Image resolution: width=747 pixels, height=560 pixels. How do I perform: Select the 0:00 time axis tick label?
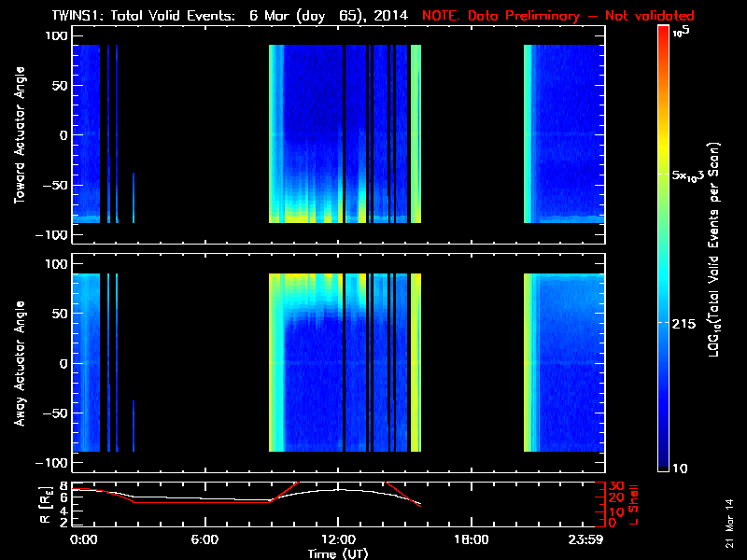point(83,539)
